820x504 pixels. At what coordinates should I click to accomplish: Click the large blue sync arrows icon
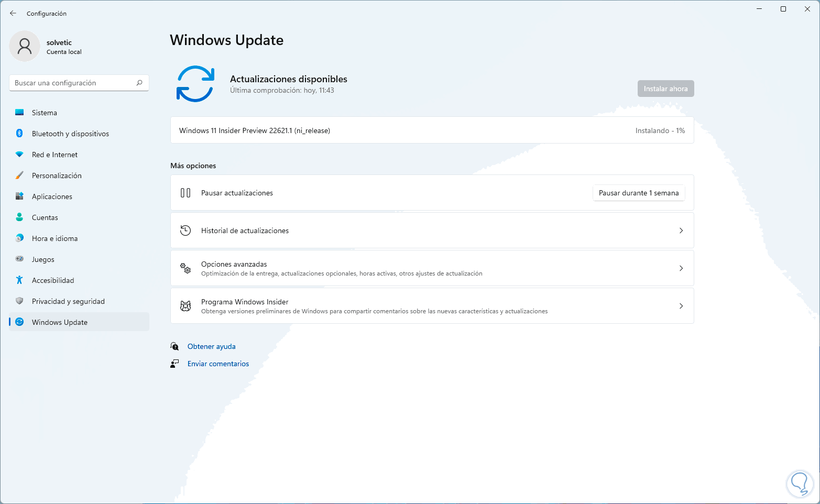coord(195,84)
